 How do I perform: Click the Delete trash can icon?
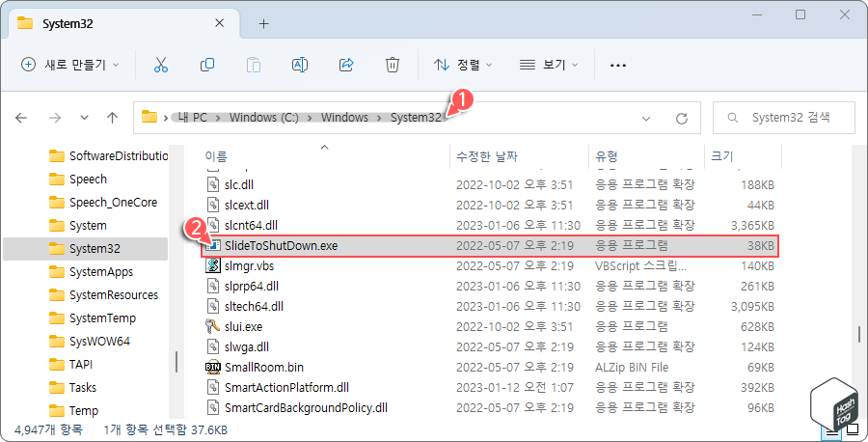click(392, 65)
